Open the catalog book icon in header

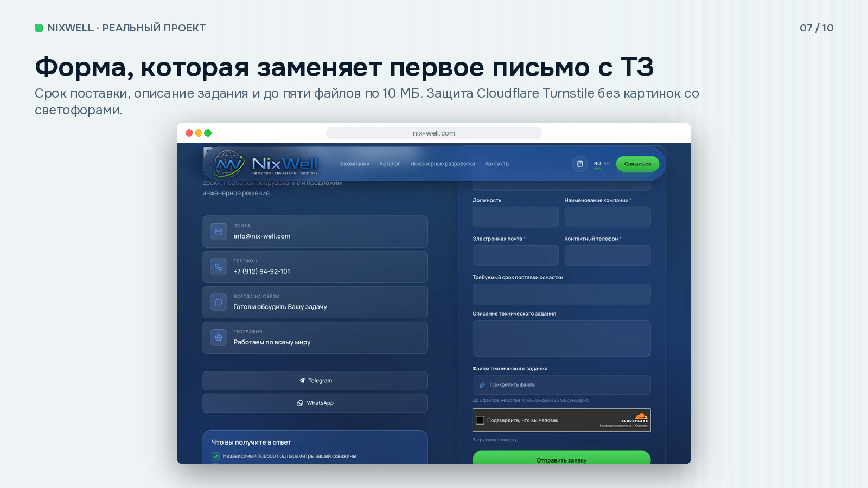point(580,164)
